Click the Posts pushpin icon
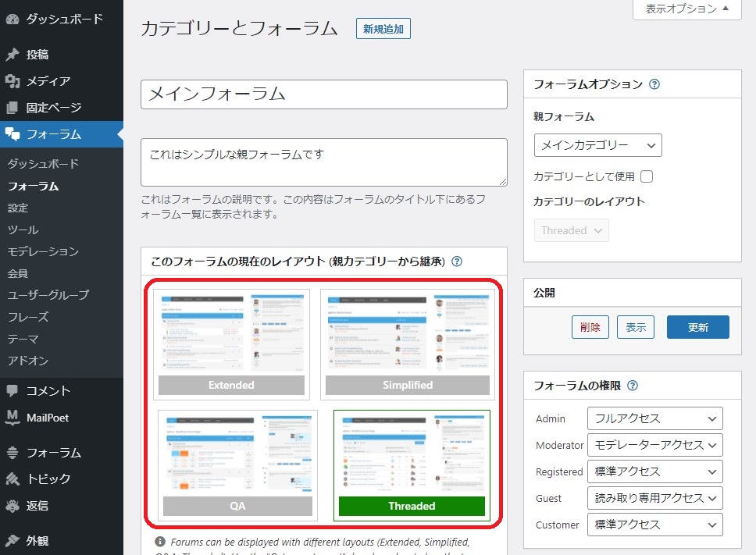The image size is (756, 555). (x=12, y=55)
